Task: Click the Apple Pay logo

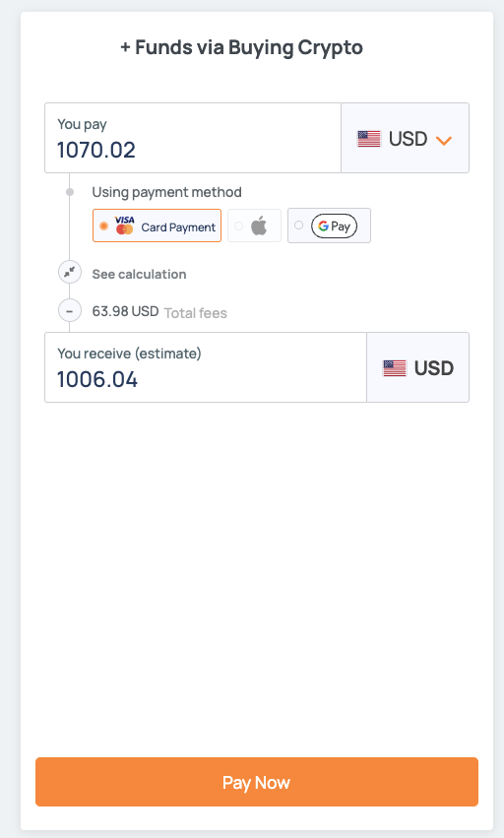Action: (259, 226)
